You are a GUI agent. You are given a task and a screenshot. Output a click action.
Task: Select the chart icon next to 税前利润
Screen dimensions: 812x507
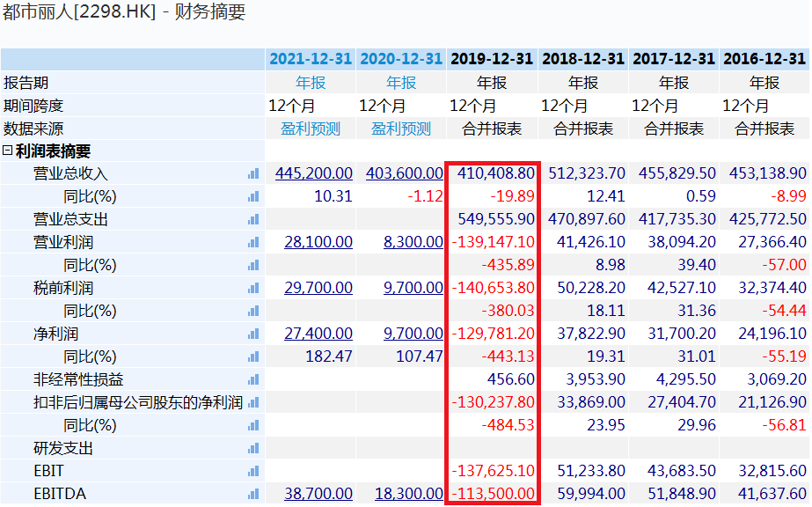[x=255, y=287]
